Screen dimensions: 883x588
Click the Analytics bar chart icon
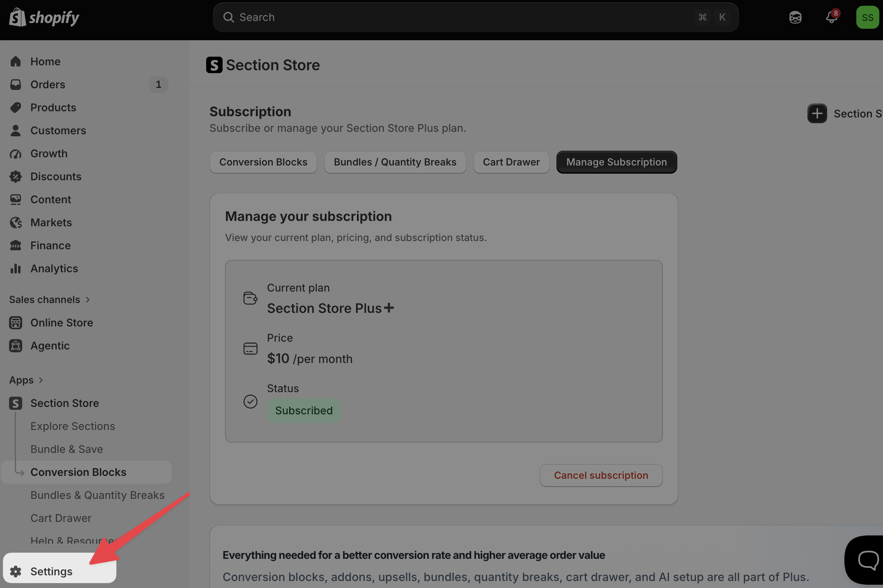[16, 269]
